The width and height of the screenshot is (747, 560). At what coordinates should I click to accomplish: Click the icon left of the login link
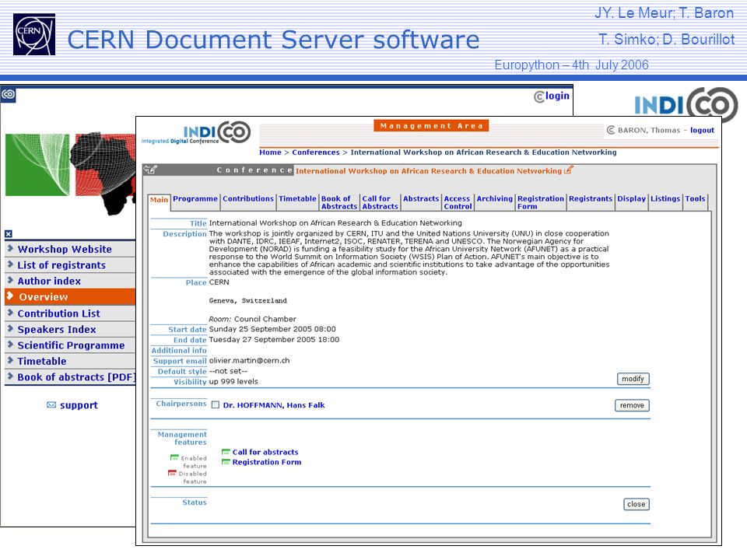pos(538,96)
